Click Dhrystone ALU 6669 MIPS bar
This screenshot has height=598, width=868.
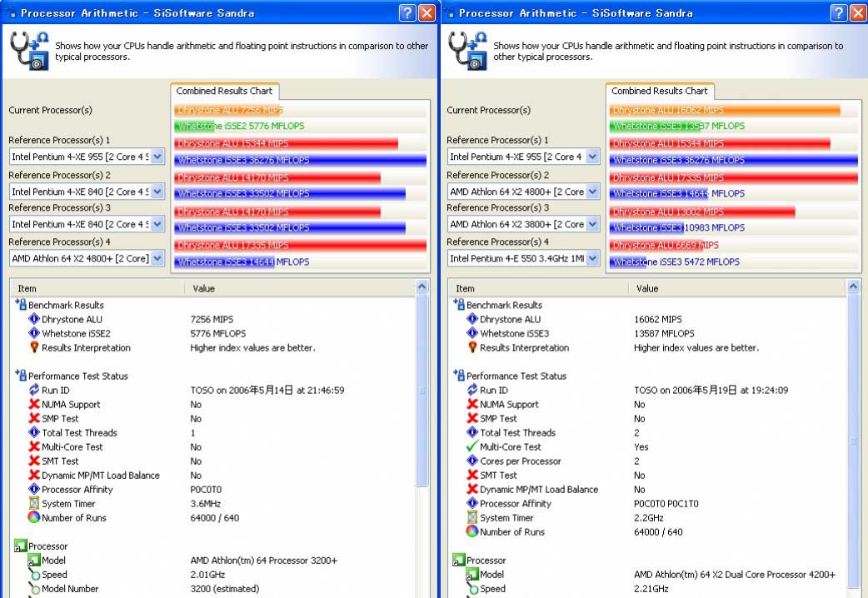pyautogui.click(x=656, y=245)
